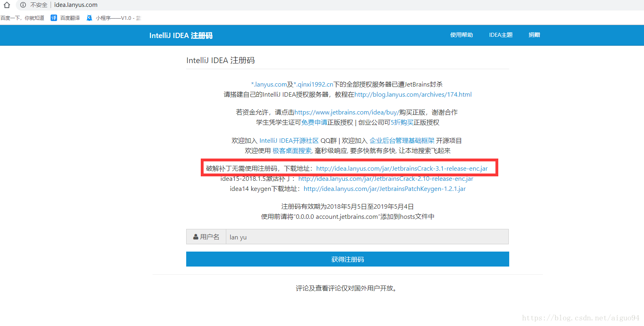Viewport: 644px width, 326px height.
Task: Click the 注册码有效期为2018年5月5日至2019年5月4日 text
Action: 348,206
